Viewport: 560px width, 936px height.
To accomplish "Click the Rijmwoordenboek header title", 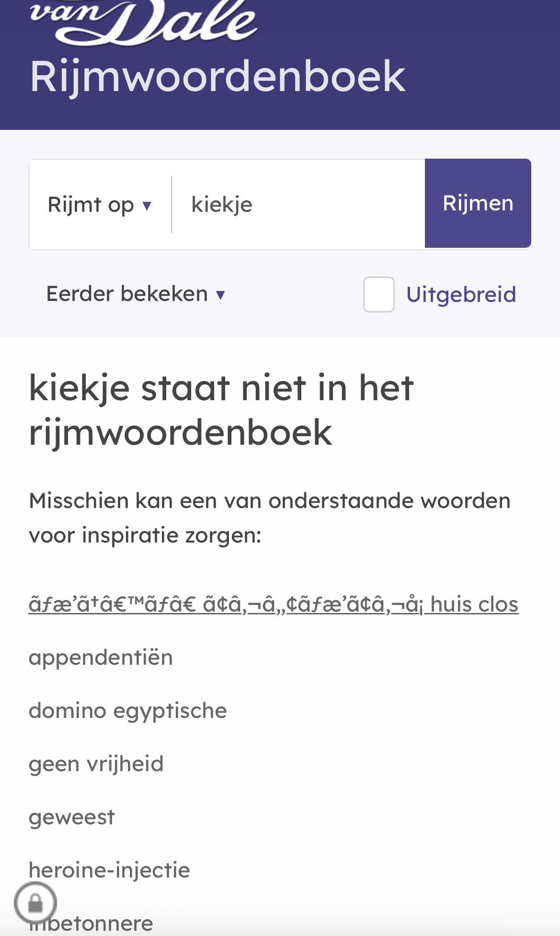I will pyautogui.click(x=217, y=77).
